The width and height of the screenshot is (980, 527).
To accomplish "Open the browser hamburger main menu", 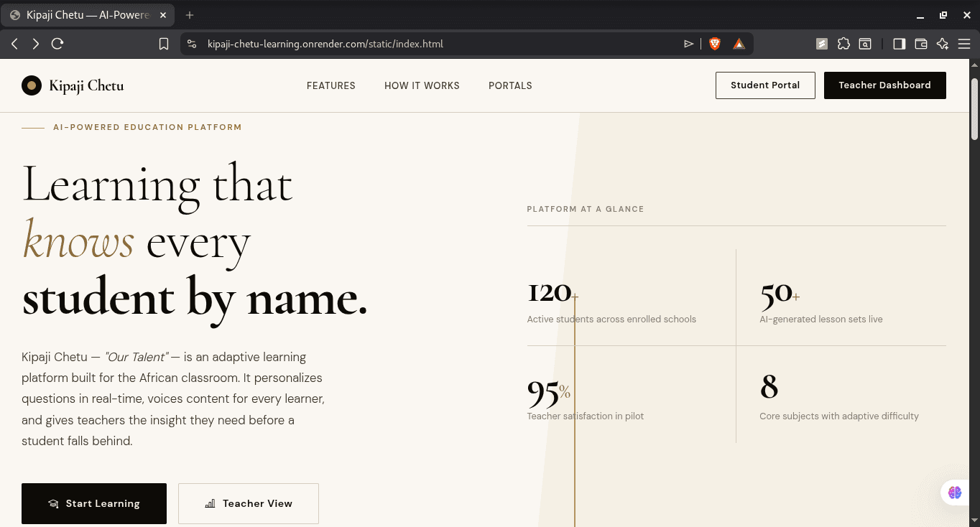I will pos(964,44).
